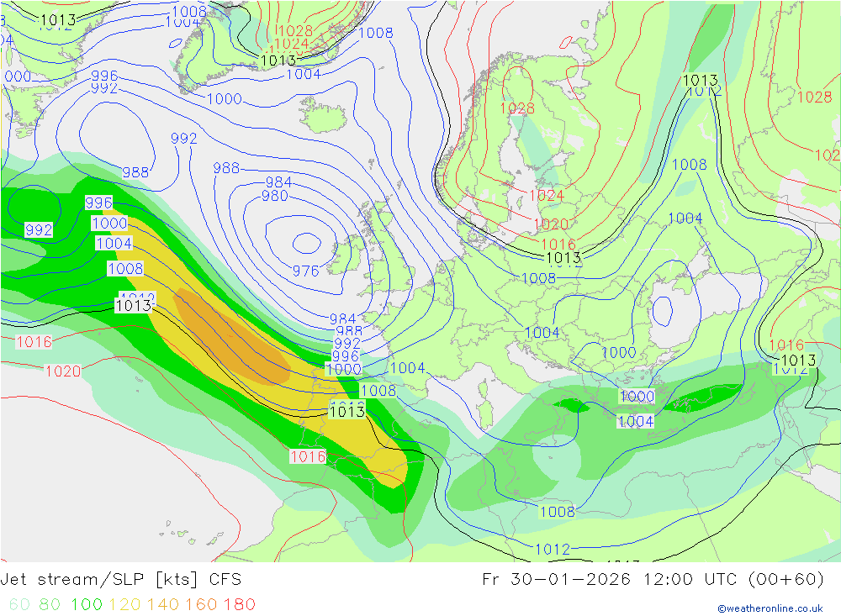Screen dimensions: 841x616
Task: Open the ©weatheronline.co.uk credit link
Action: tap(770, 608)
